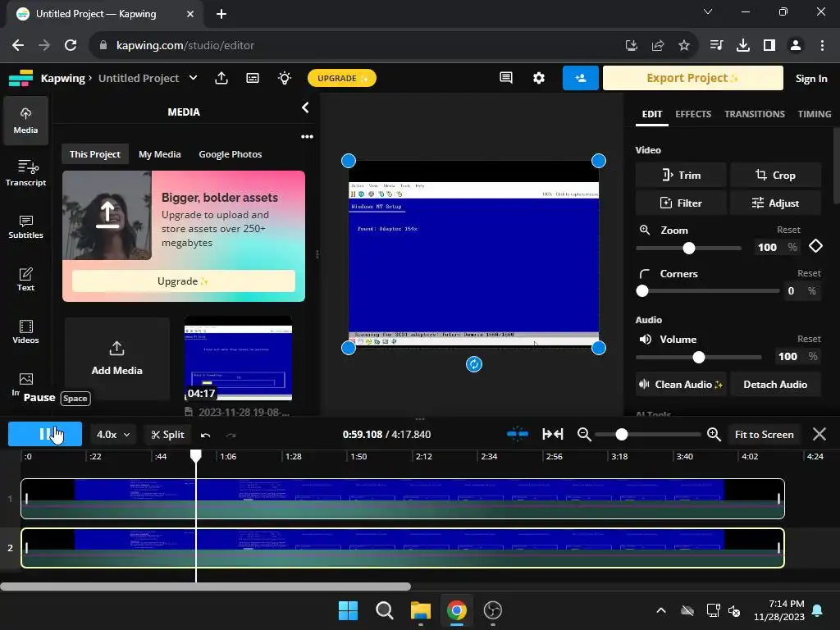This screenshot has width=840, height=630.
Task: Click the share upload icon beside project name
Action: [x=221, y=78]
